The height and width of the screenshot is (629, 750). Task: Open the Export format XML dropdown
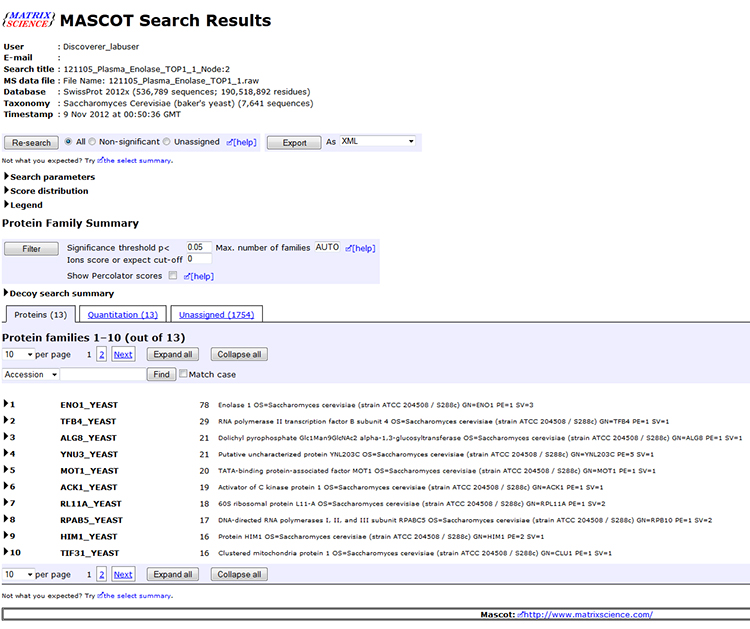point(377,141)
